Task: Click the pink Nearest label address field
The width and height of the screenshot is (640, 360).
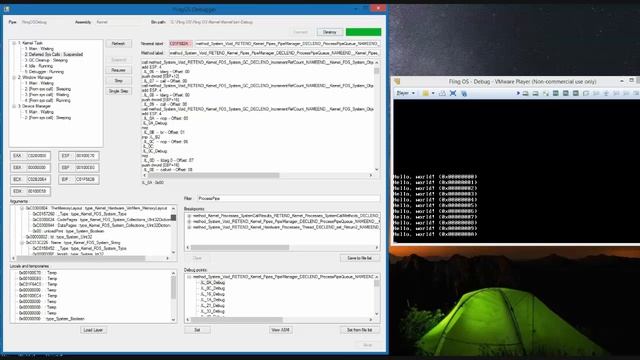Action: 180,44
